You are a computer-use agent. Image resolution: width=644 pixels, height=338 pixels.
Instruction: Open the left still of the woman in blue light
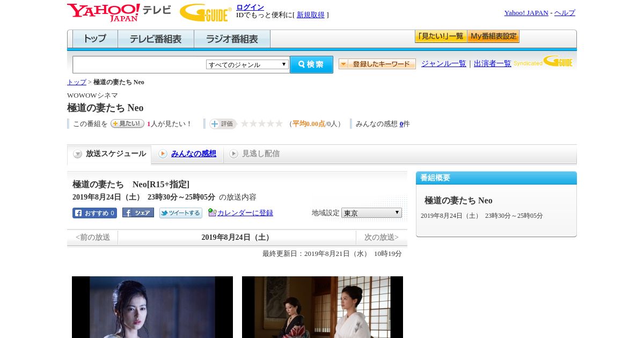[x=152, y=307]
